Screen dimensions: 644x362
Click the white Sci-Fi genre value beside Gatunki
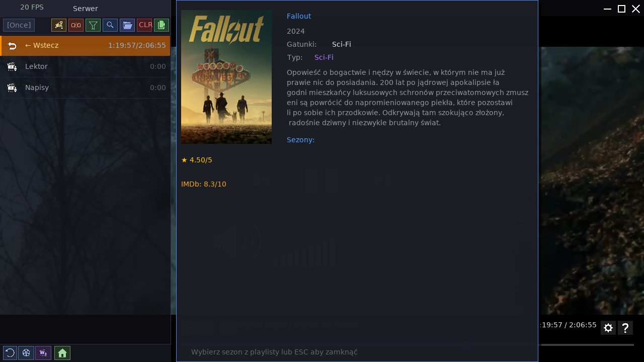342,44
